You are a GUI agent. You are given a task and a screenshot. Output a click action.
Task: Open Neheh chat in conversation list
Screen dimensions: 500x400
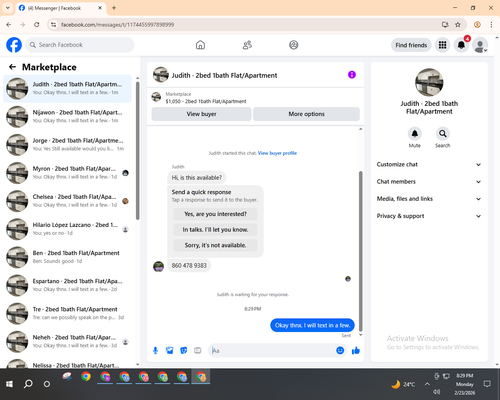67,341
